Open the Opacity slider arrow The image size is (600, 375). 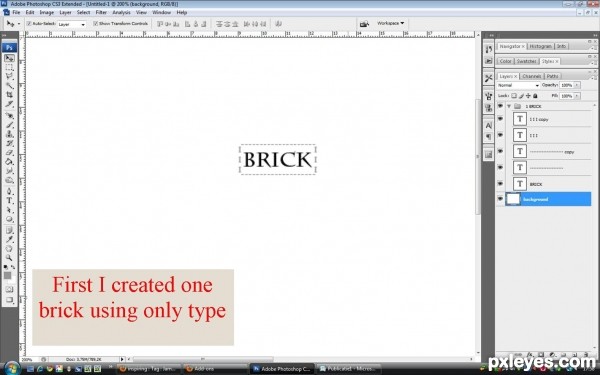tap(577, 85)
